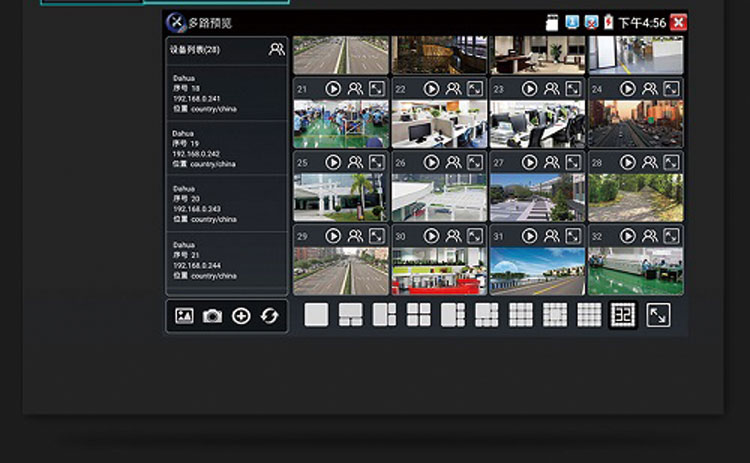Expand channel 23 to fullscreen
This screenshot has width=750, height=463.
pyautogui.click(x=573, y=89)
